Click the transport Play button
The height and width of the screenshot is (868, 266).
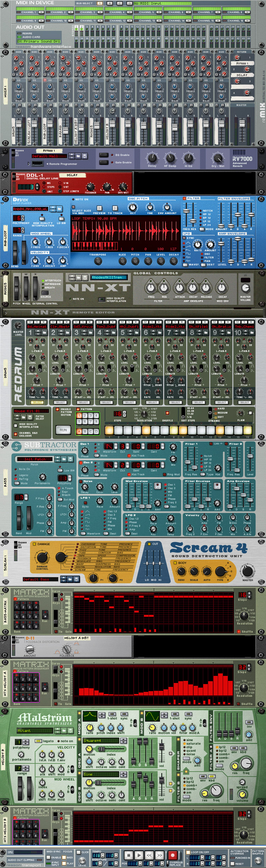pos(139,855)
